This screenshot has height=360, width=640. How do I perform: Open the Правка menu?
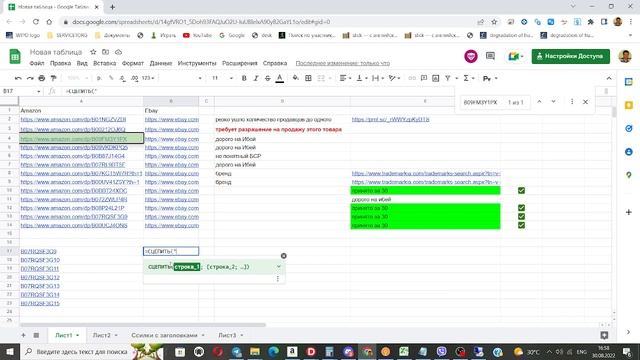click(60, 63)
